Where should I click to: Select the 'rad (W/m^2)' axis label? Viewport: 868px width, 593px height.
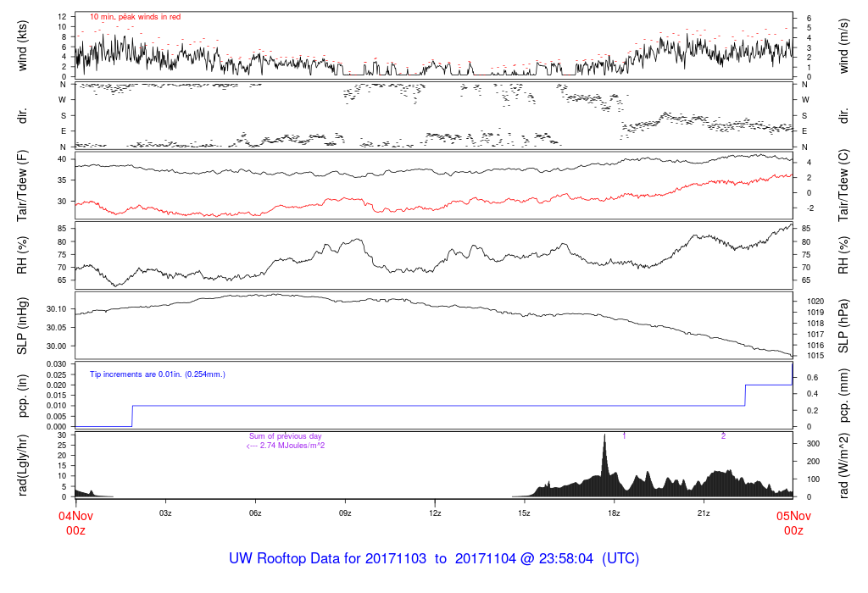click(x=843, y=466)
